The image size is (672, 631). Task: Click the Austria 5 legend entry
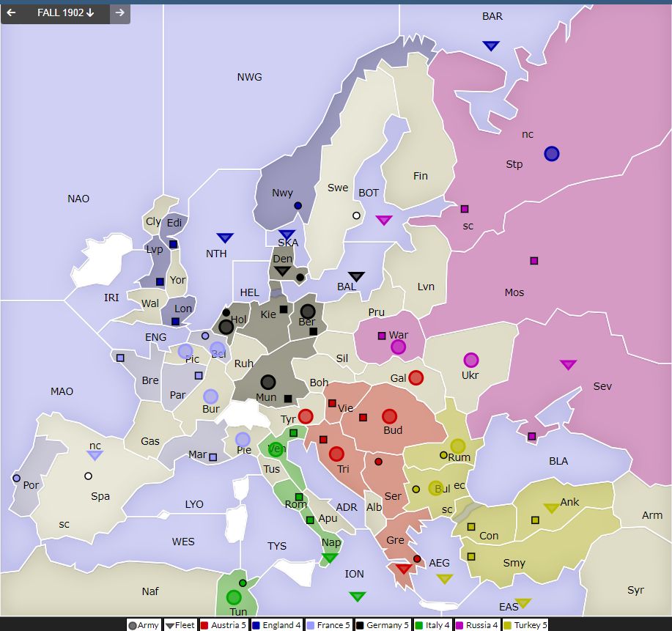coord(224,625)
